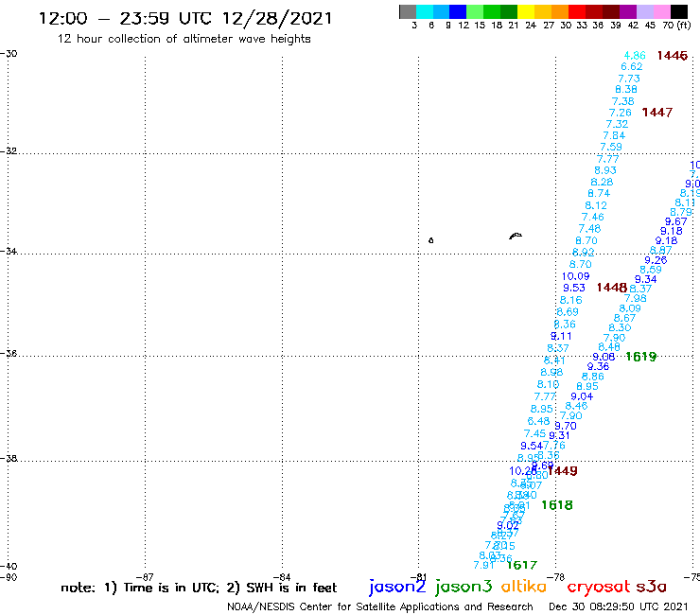
Task: Click the -87 longitude axis label
Action: (x=145, y=577)
